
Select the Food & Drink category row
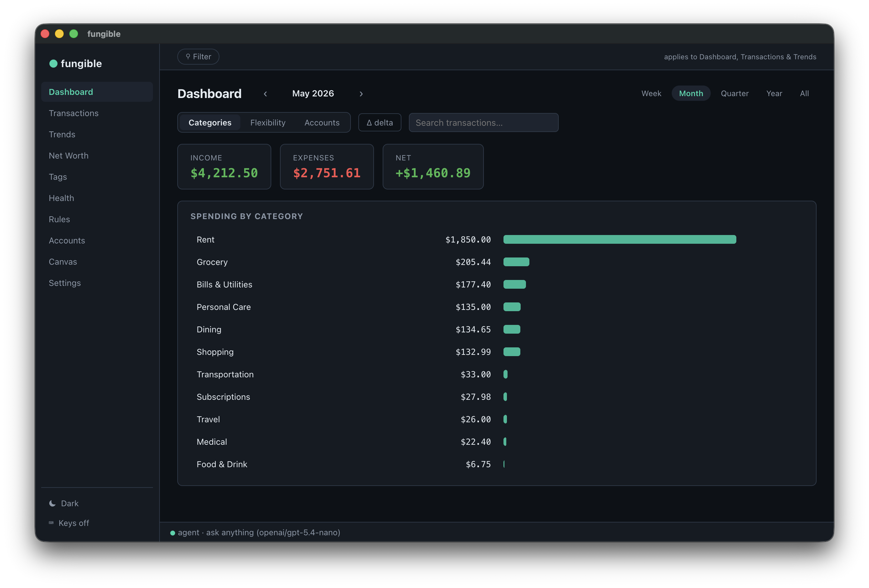[x=497, y=464]
